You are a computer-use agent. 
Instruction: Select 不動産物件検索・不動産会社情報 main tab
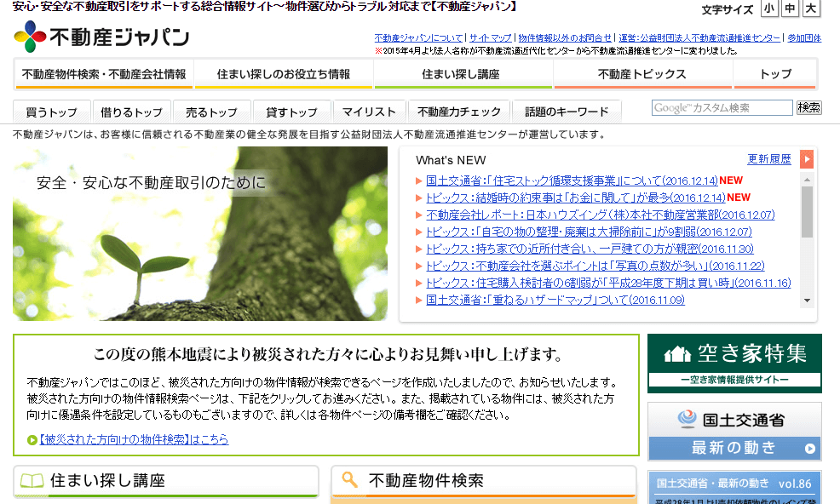pyautogui.click(x=104, y=74)
